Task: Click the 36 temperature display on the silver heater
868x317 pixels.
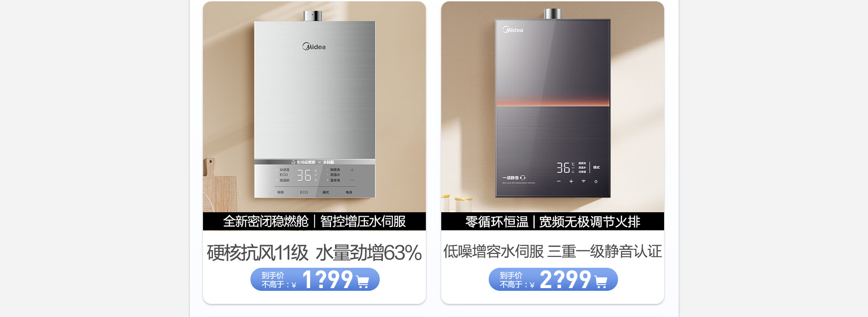Action: [x=304, y=175]
